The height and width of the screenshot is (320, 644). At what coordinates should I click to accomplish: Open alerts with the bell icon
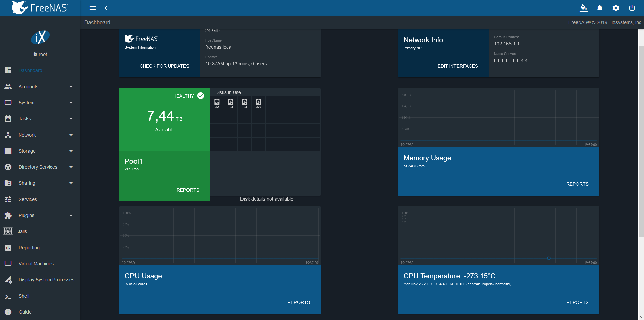point(600,8)
